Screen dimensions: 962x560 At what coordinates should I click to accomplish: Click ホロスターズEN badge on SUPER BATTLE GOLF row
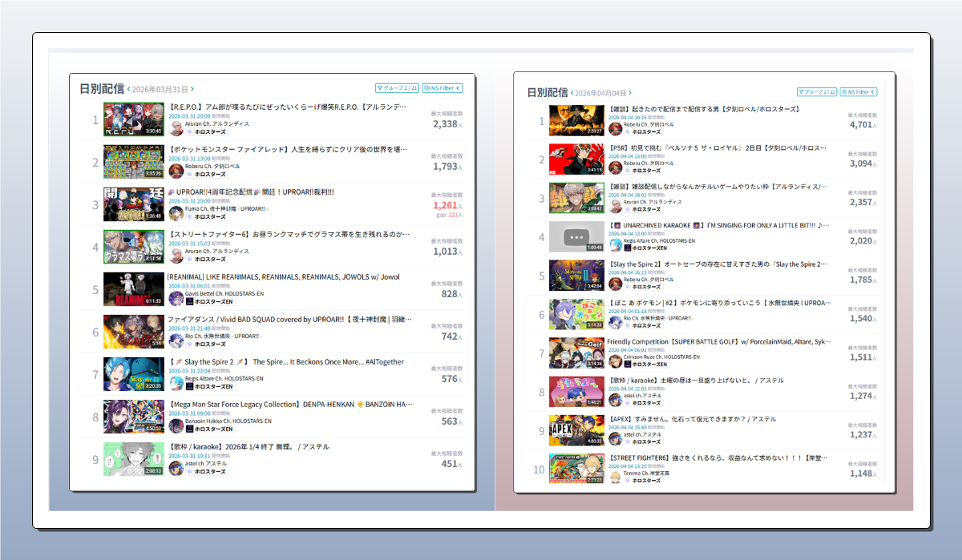[646, 365]
